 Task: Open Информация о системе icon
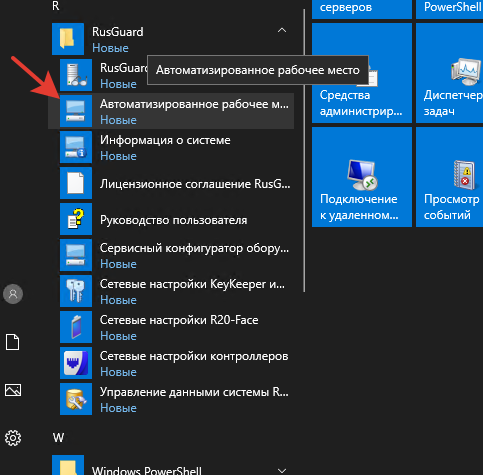click(76, 147)
